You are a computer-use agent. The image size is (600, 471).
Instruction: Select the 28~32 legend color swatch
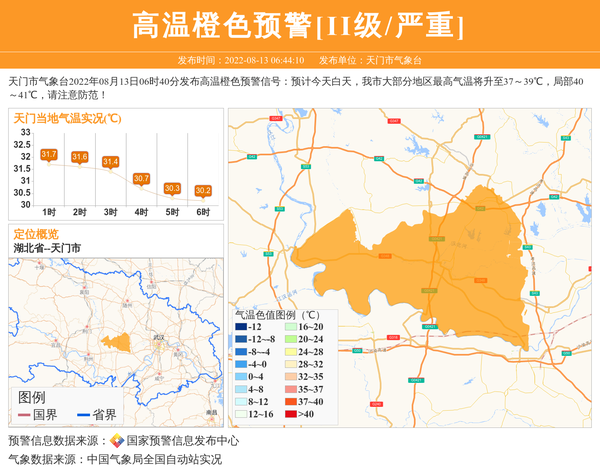290,364
